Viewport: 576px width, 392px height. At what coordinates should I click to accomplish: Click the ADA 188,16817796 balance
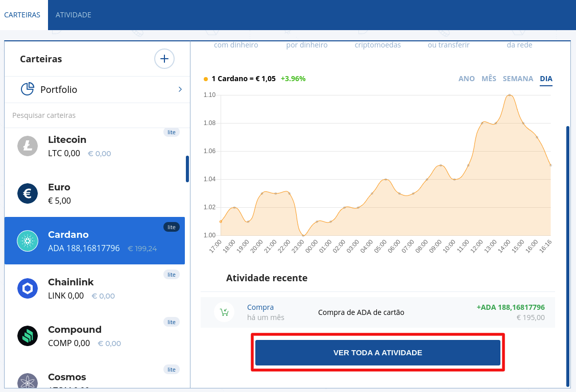coord(84,248)
